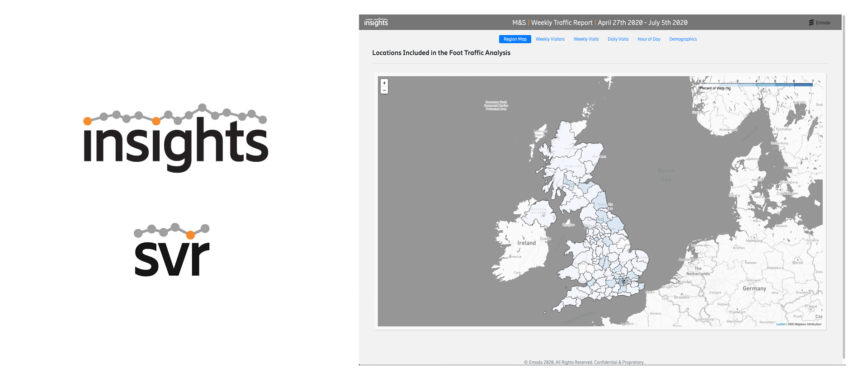
Task: Click the svr logo graphic
Action: click(x=172, y=250)
